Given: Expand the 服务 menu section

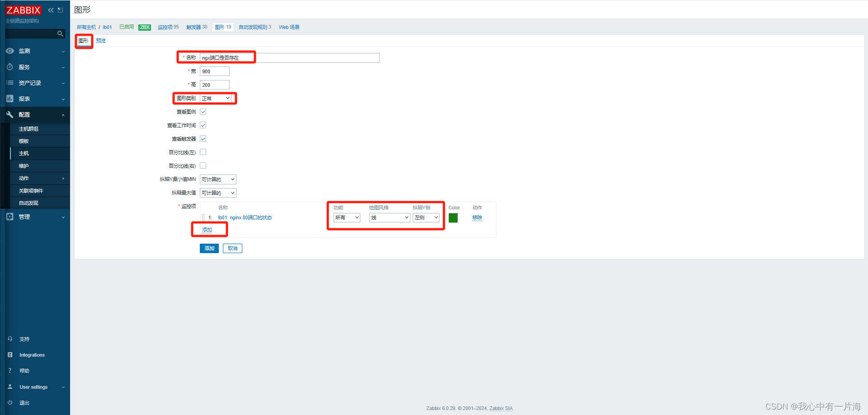Looking at the screenshot, I should [x=63, y=67].
